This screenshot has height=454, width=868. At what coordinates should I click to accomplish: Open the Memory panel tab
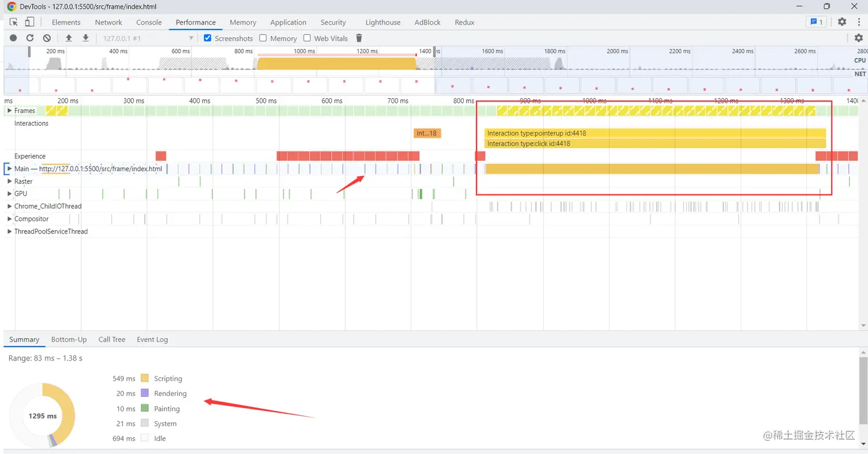coord(243,22)
